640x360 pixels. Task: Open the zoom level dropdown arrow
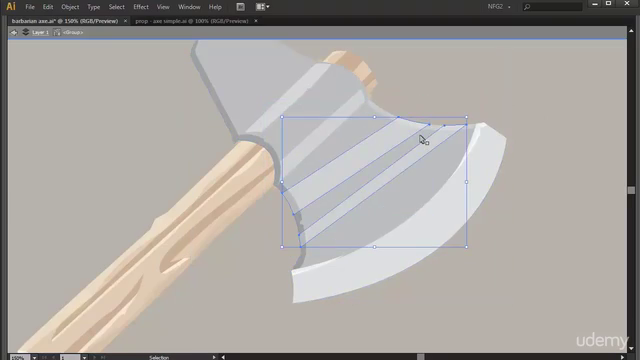tap(34, 358)
